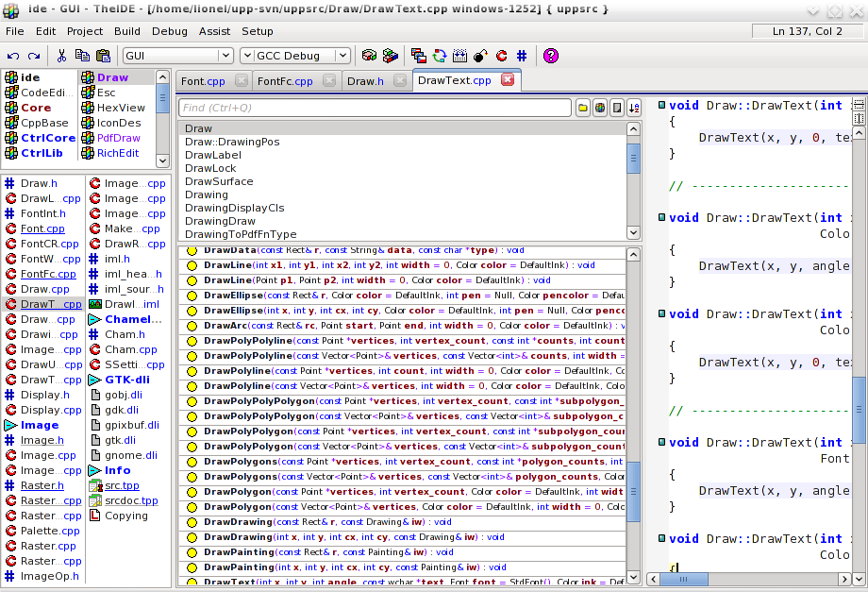Toggle the gray page filter button
The height and width of the screenshot is (592, 868).
(616, 108)
